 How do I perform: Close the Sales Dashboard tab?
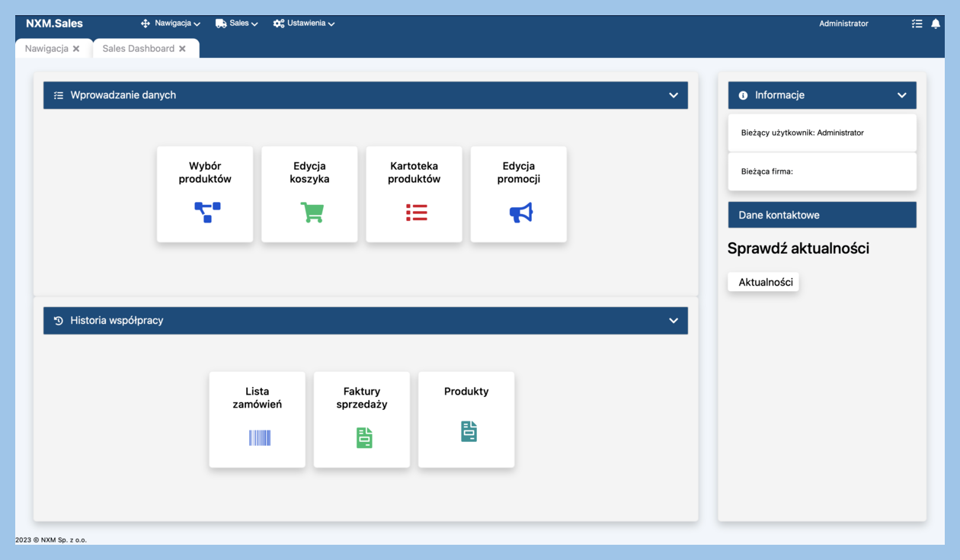[182, 49]
